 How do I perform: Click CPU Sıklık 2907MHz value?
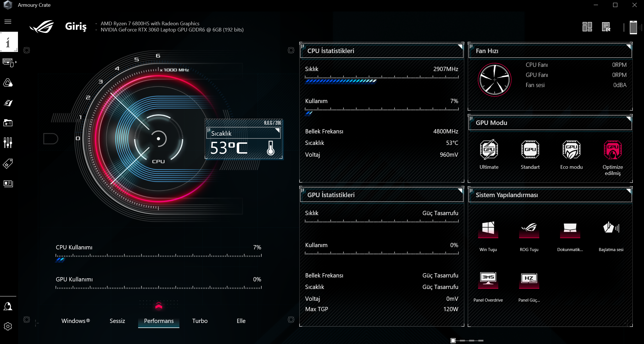click(446, 69)
